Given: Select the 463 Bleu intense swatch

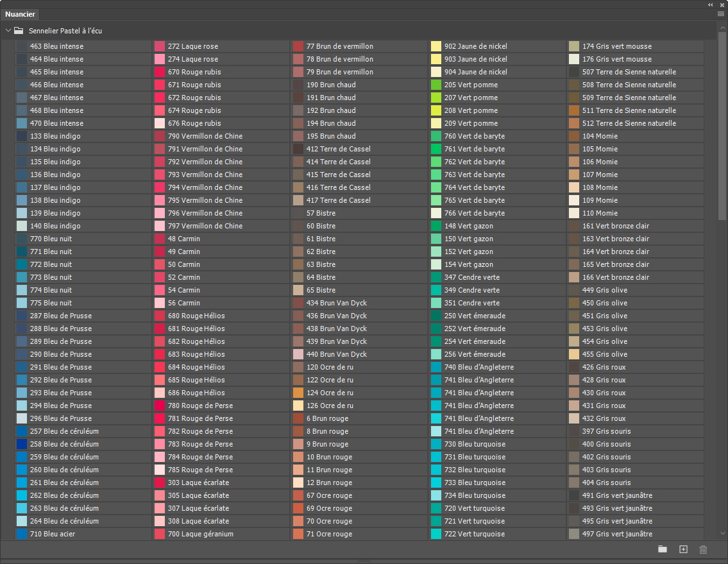Looking at the screenshot, I should [x=83, y=46].
